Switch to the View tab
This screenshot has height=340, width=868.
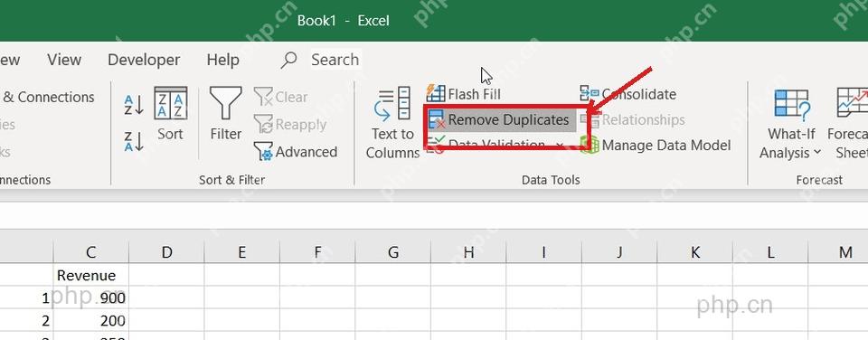coord(64,60)
